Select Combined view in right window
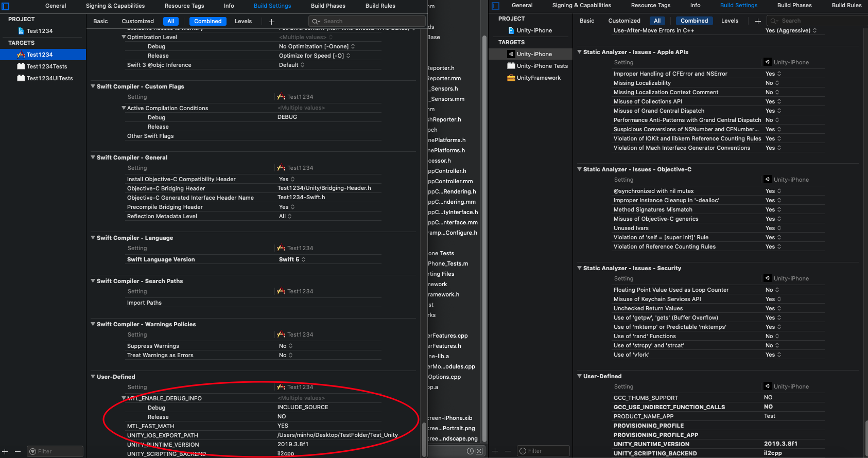The height and width of the screenshot is (458, 868). (x=695, y=21)
